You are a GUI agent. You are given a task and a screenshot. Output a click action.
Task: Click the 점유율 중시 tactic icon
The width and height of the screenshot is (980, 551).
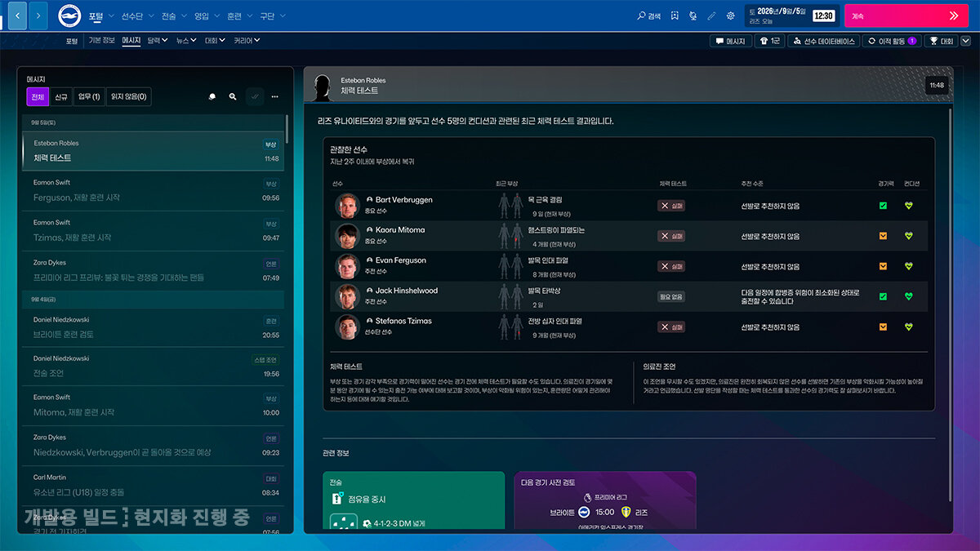pos(336,498)
